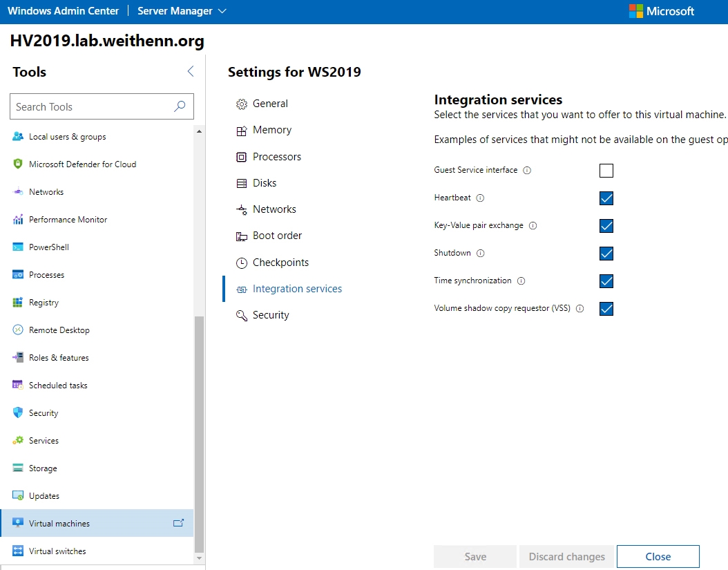
Task: Go to Windows Admin Center home
Action: 63,11
